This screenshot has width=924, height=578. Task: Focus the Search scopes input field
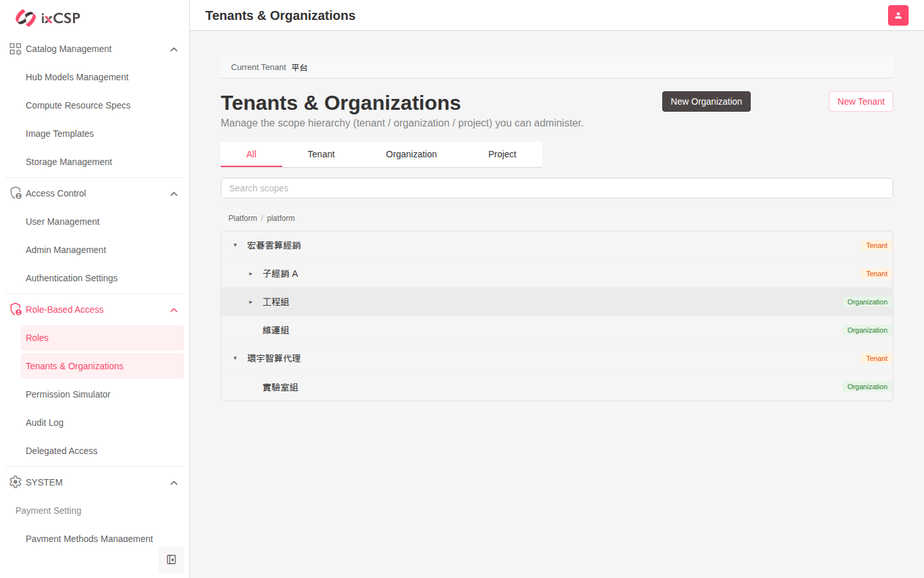point(557,188)
